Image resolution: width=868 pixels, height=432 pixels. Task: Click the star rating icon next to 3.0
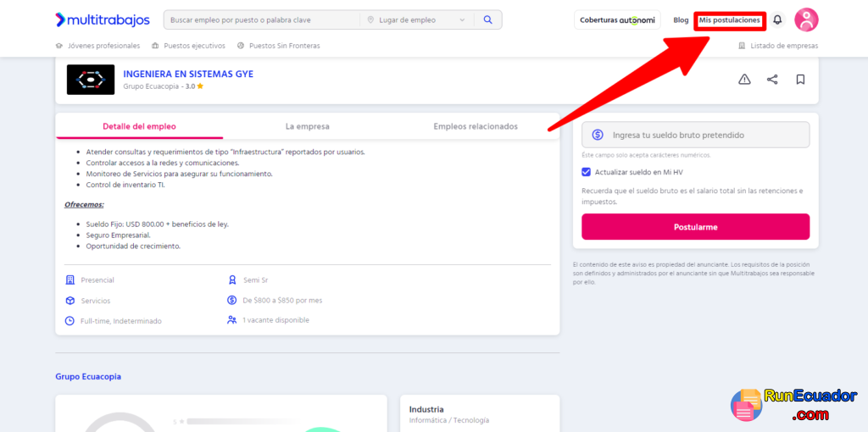tap(200, 86)
